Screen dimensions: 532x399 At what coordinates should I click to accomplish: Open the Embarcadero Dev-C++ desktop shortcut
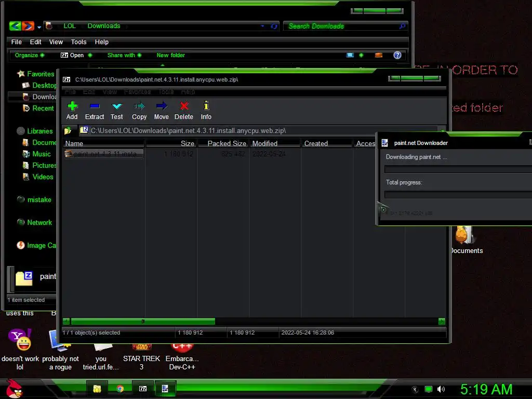click(182, 356)
